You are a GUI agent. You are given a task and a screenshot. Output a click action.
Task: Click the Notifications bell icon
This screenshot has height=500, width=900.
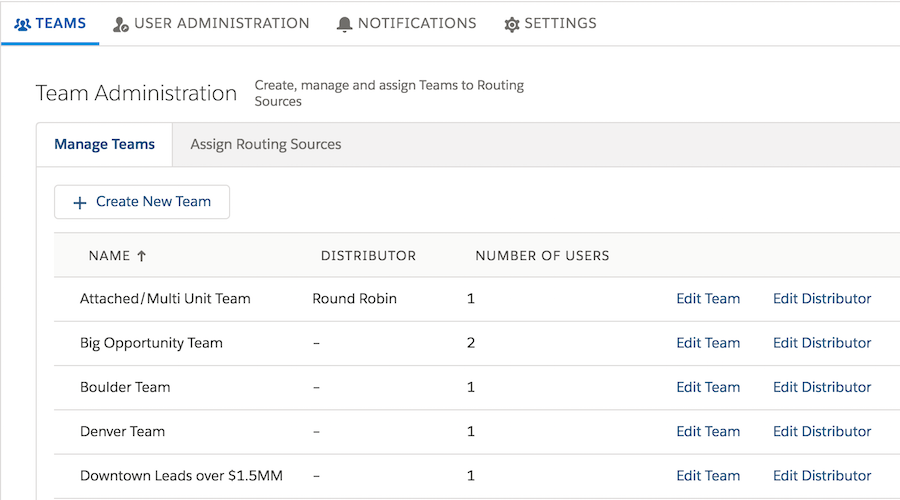345,24
